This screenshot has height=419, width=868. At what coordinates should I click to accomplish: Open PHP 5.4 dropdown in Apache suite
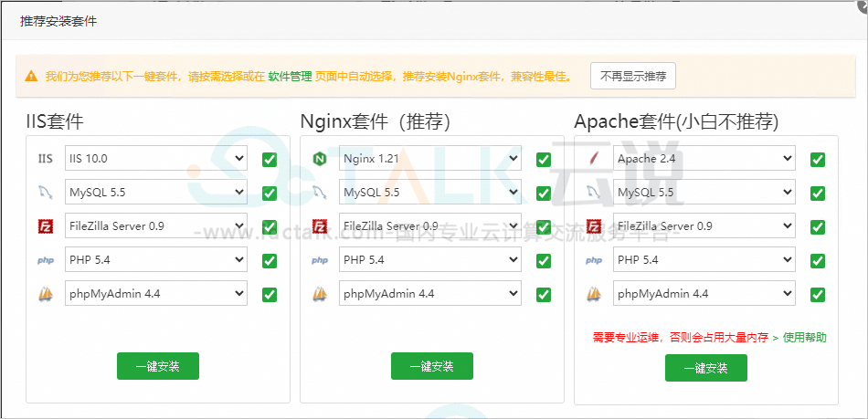coord(704,259)
